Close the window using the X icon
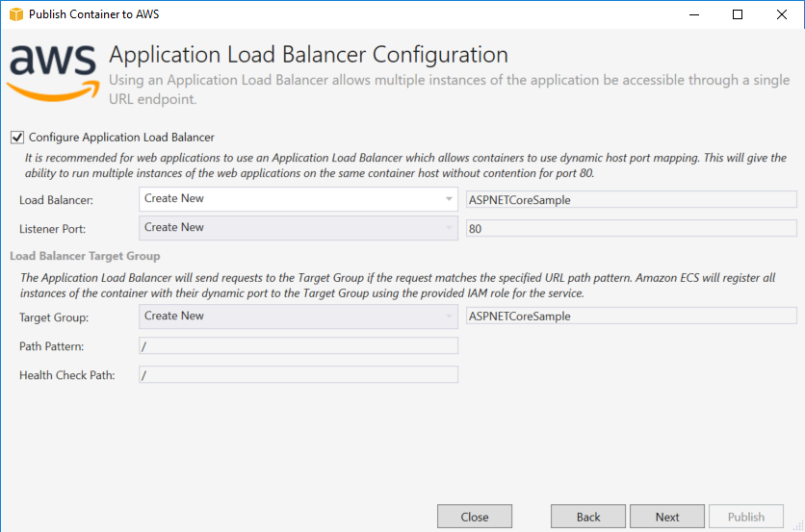This screenshot has height=532, width=805. [x=781, y=14]
